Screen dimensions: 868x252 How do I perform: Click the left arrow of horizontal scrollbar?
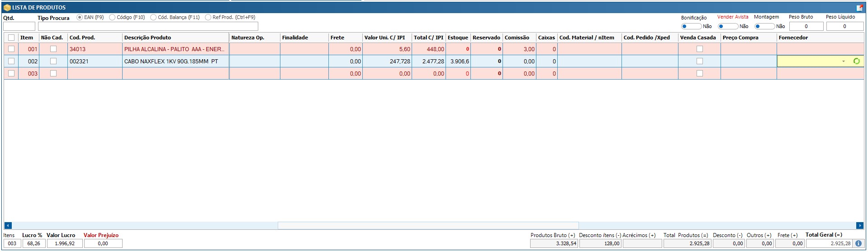click(8, 225)
